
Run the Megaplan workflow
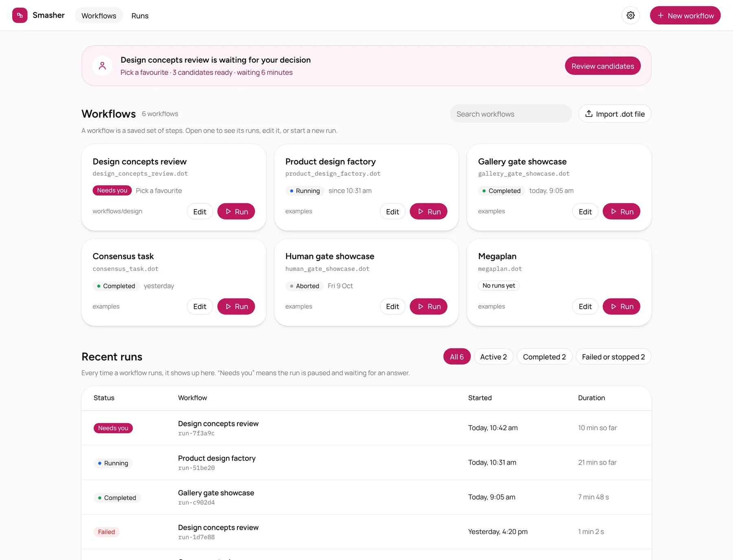621,307
